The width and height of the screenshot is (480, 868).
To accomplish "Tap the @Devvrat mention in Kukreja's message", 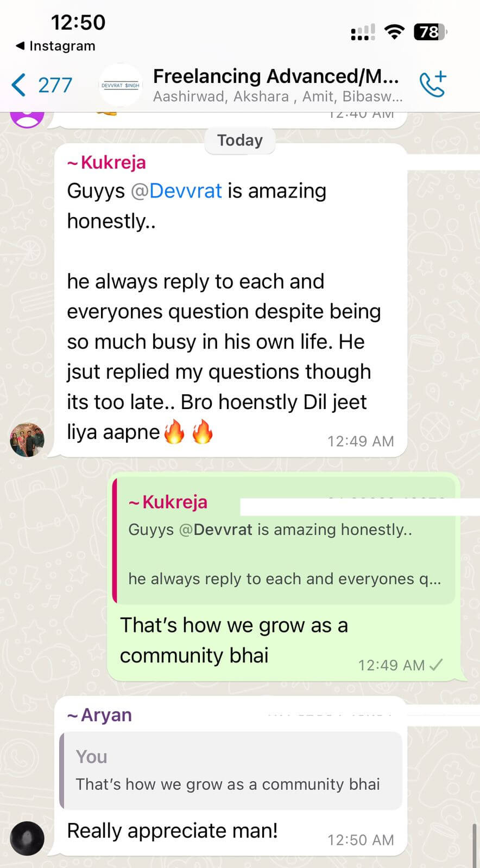I will point(176,191).
